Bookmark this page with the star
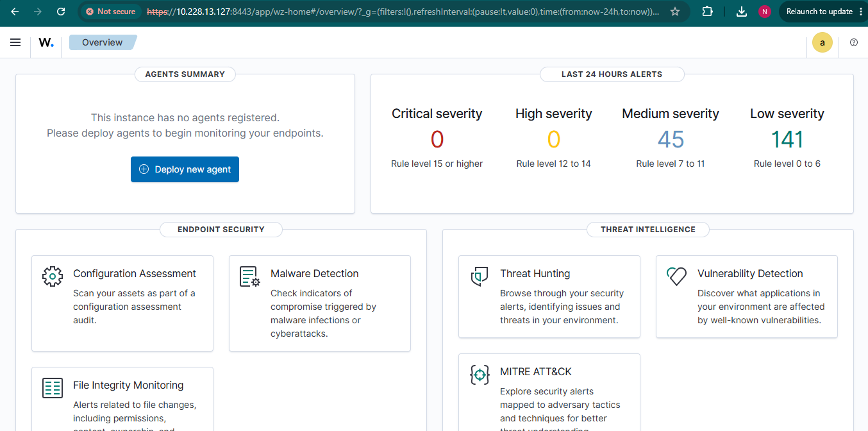 pyautogui.click(x=675, y=12)
